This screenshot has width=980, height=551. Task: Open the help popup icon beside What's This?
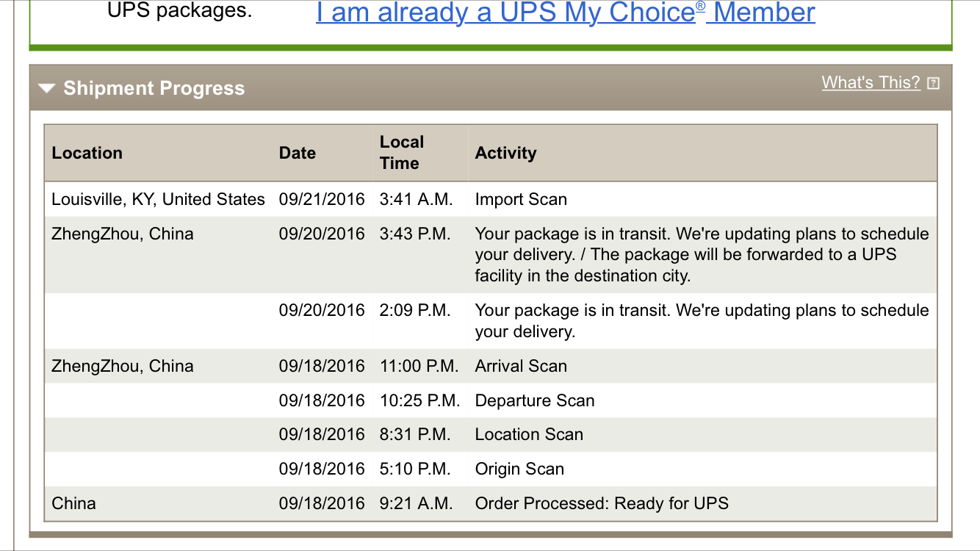point(933,83)
